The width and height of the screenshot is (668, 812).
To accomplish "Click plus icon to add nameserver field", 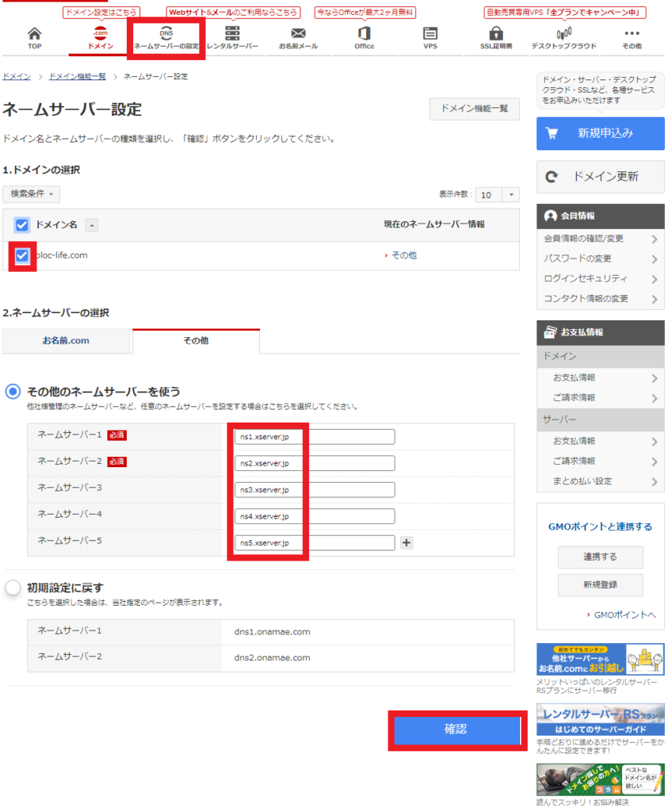I will 407,542.
